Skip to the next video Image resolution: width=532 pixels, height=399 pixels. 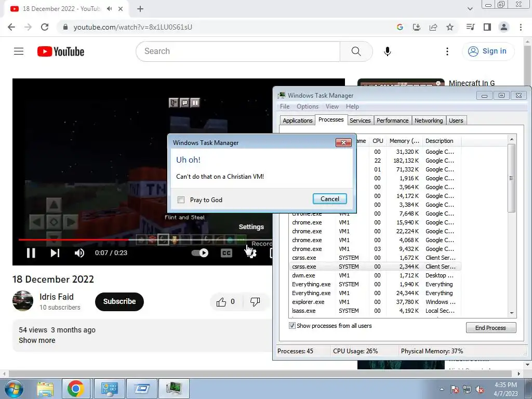click(55, 253)
